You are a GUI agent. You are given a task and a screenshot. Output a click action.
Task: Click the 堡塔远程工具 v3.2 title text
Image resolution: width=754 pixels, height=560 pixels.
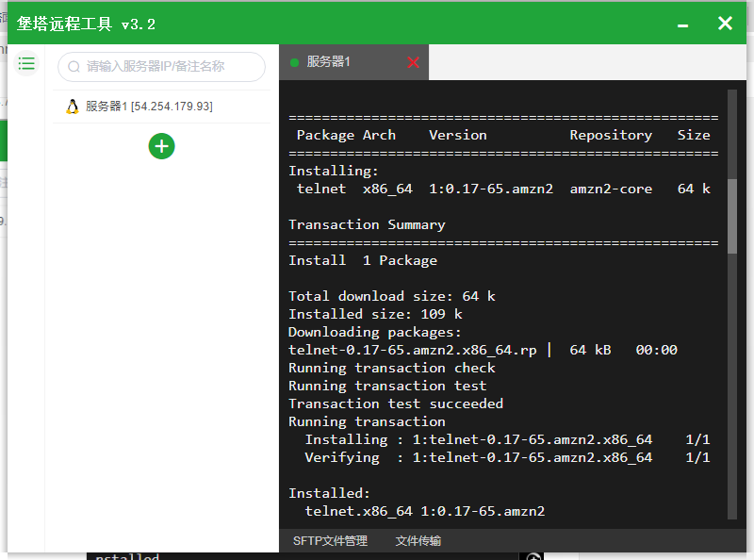pos(86,25)
